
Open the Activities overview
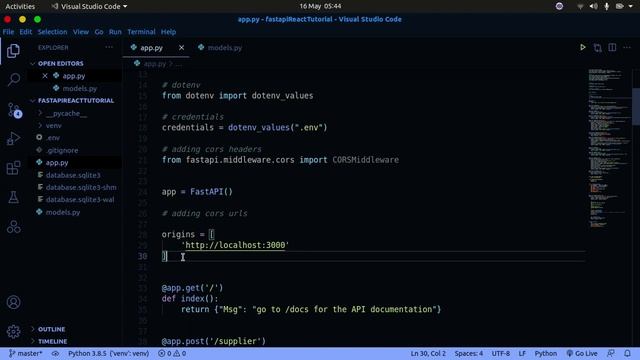click(20, 6)
